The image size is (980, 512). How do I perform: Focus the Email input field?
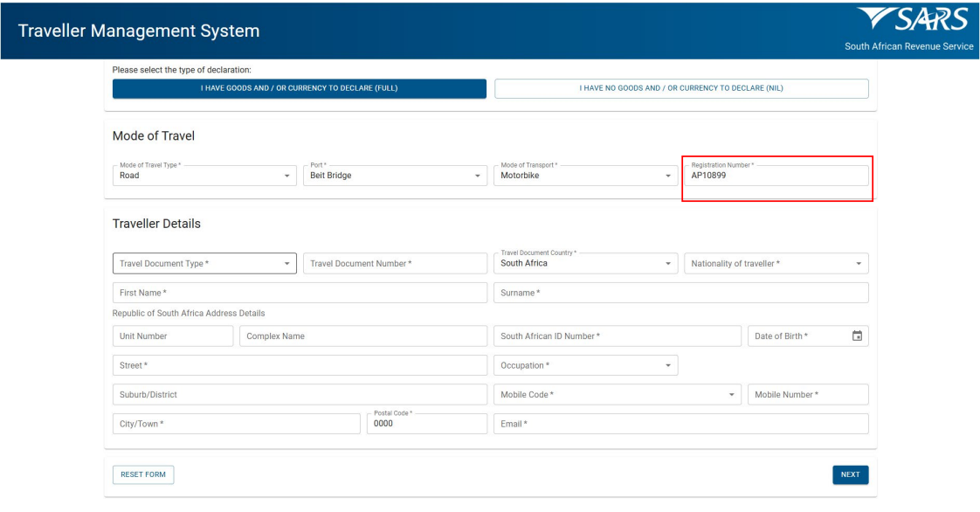click(x=681, y=424)
